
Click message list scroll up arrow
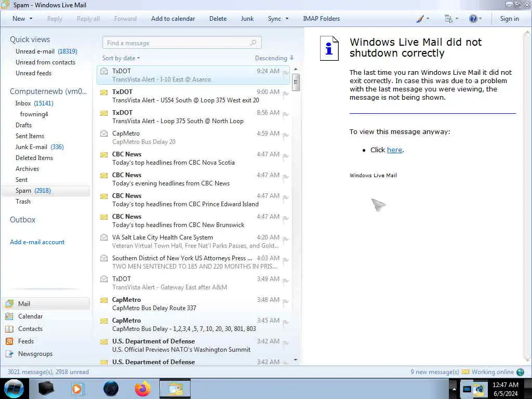click(x=296, y=70)
